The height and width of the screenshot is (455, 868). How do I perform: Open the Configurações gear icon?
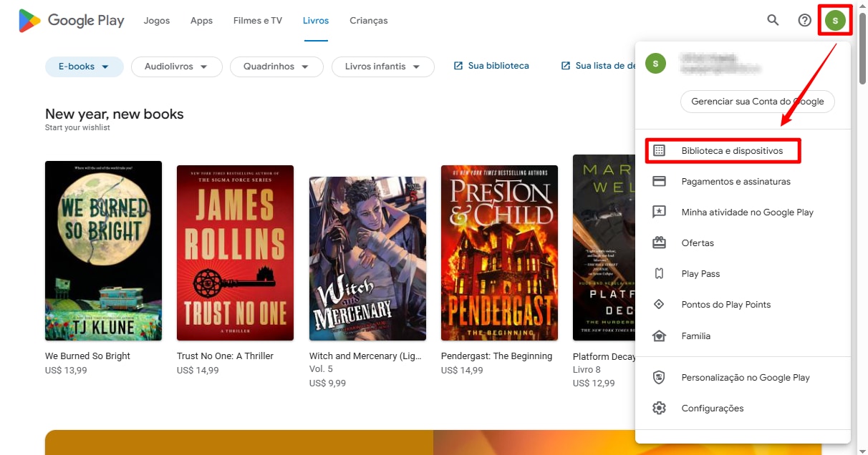tap(659, 408)
